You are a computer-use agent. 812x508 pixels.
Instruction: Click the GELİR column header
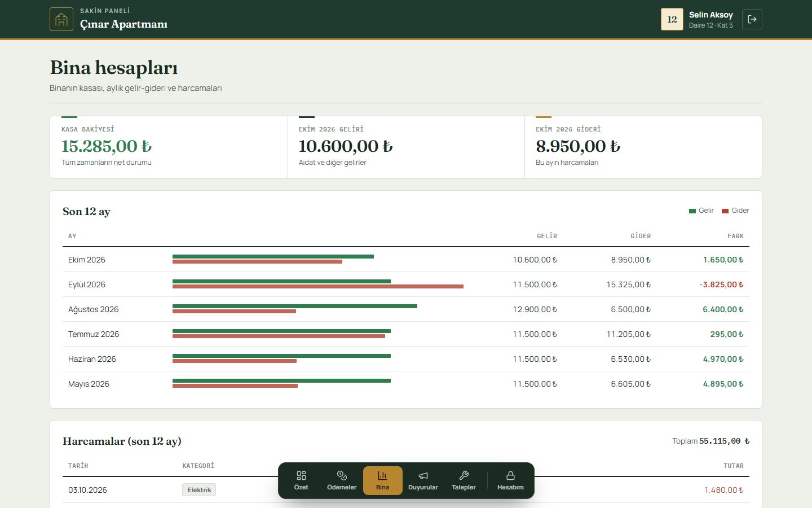[x=547, y=236]
